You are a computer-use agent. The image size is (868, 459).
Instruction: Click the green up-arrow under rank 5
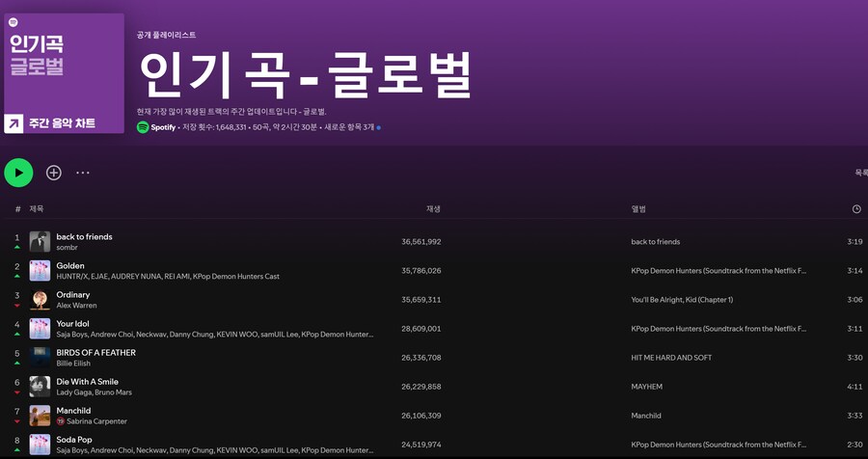[x=17, y=363]
